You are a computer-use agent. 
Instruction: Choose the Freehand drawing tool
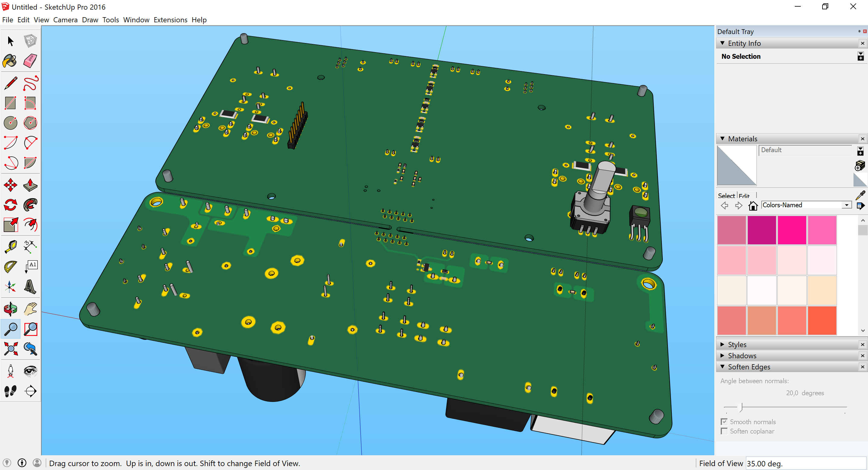point(30,83)
